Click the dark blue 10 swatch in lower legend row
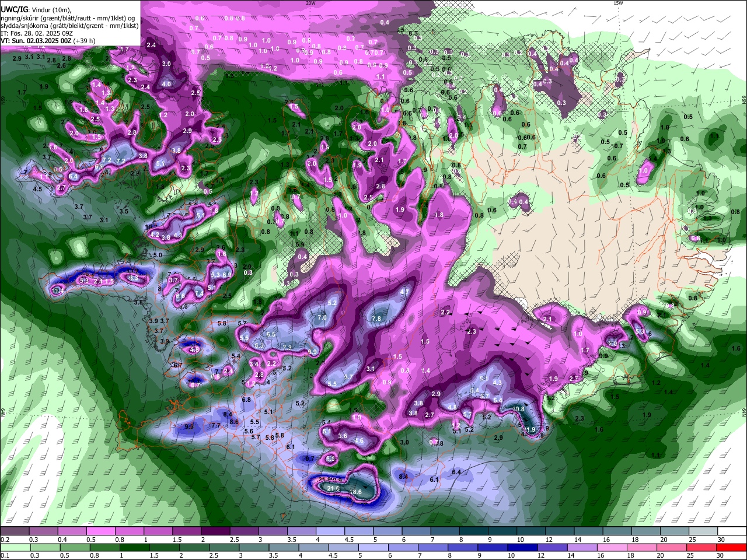 pos(523,548)
